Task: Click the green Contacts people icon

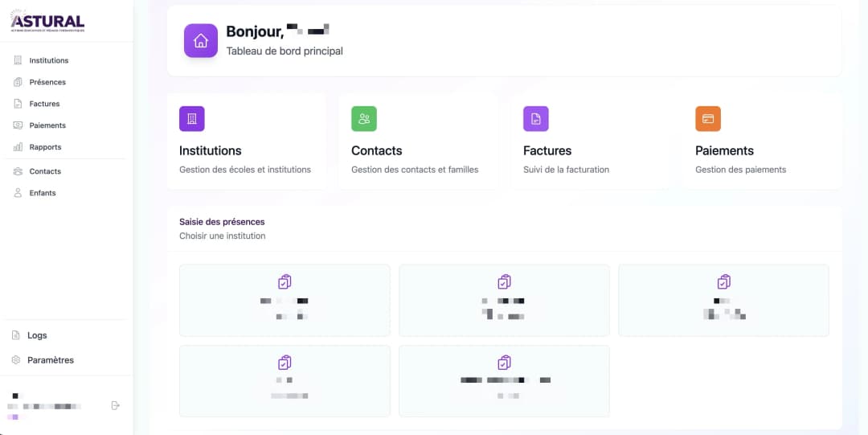Action: point(364,119)
